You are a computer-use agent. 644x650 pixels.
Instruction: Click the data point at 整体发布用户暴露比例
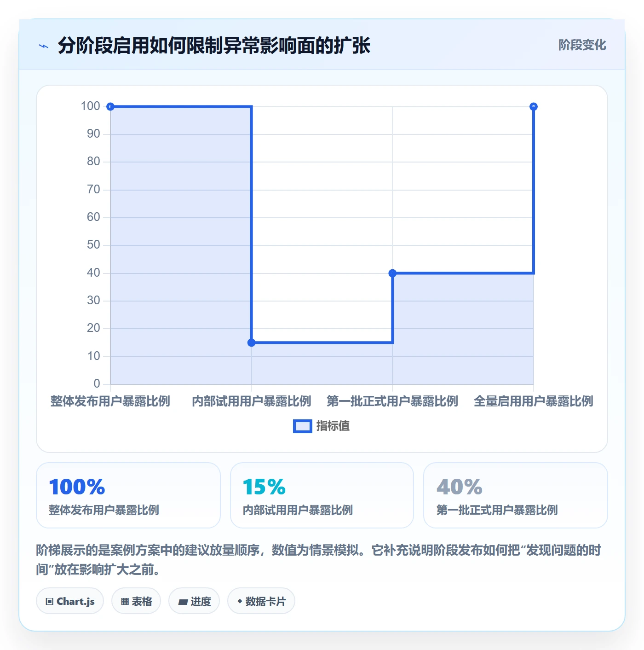tap(110, 107)
